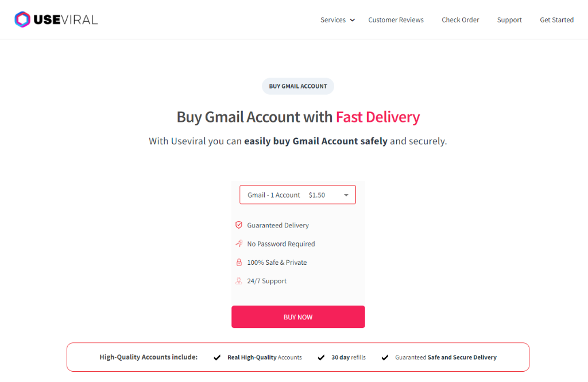This screenshot has height=382, width=588.
Task: Go to Check Order page
Action: [x=460, y=20]
